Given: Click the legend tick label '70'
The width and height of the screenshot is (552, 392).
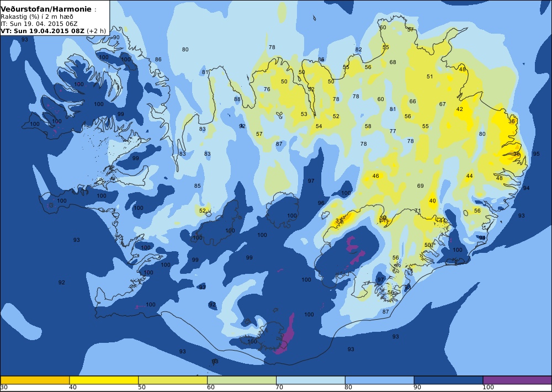Looking at the screenshot, I should click(x=279, y=388).
